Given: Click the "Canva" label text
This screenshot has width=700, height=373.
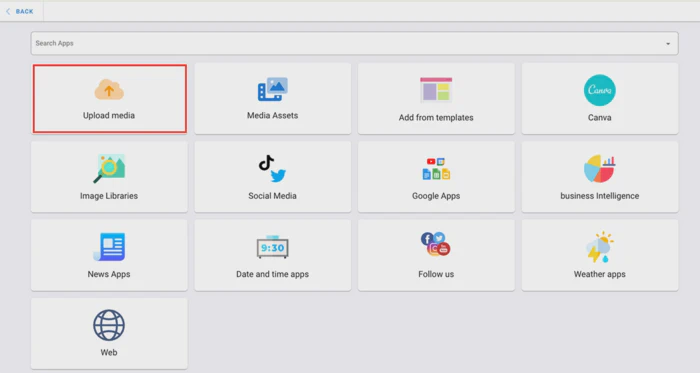Looking at the screenshot, I should 600,118.
